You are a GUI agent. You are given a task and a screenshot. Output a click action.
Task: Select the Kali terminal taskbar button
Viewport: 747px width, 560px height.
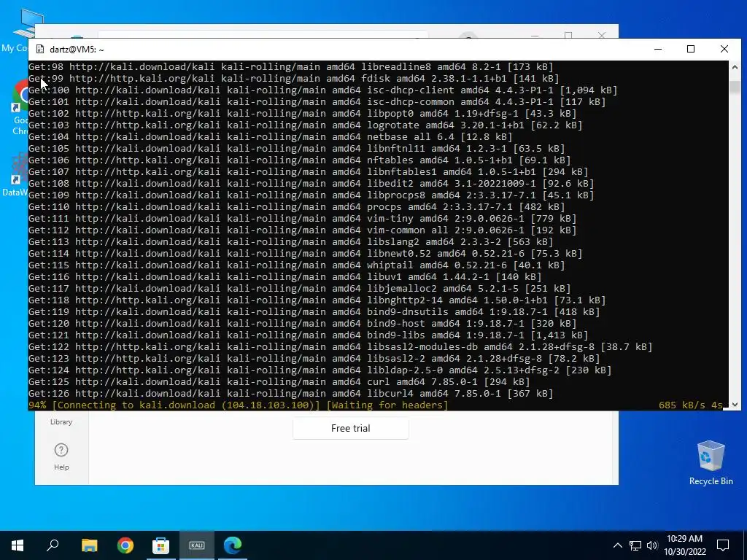coord(197,545)
